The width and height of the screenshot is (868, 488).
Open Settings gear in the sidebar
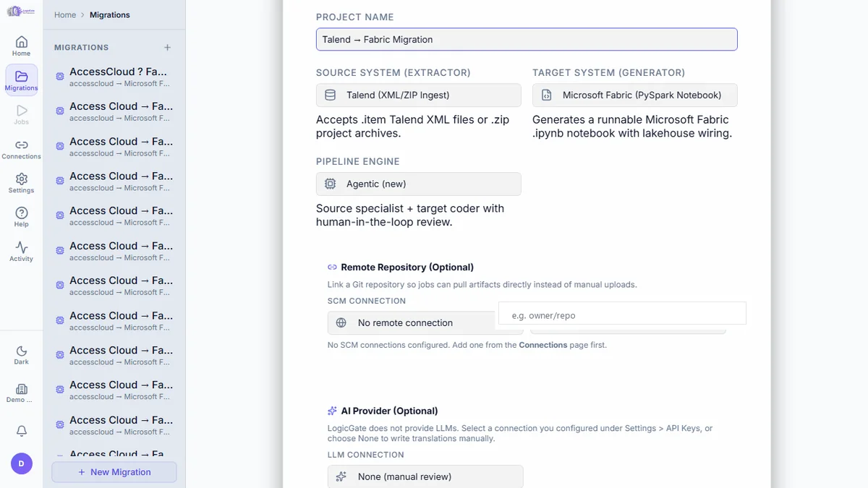(x=21, y=183)
